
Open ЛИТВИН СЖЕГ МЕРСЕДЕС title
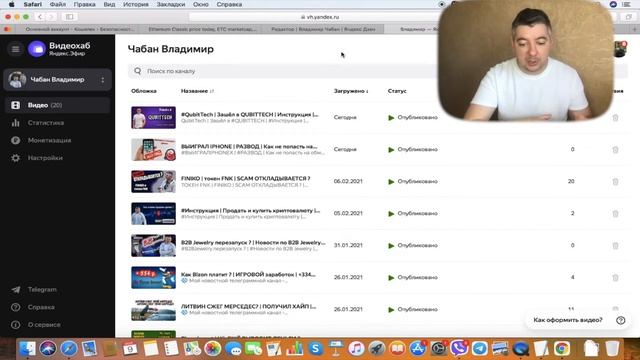[x=248, y=306]
